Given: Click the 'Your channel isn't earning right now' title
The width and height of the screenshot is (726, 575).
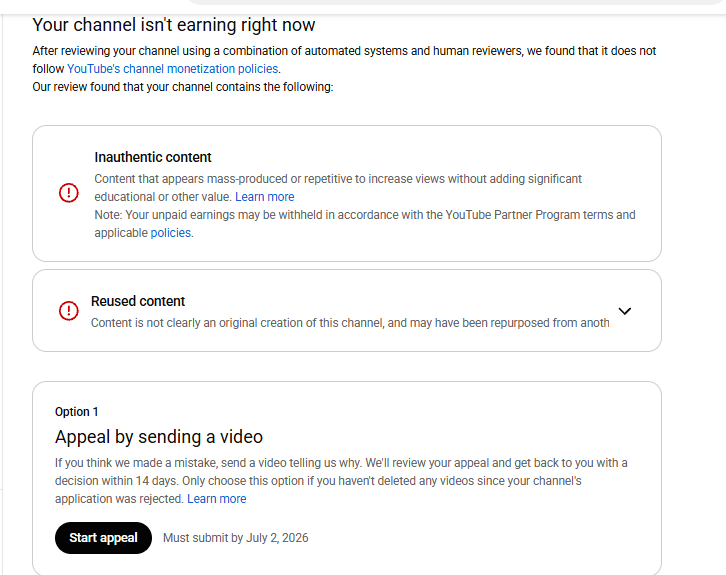Looking at the screenshot, I should [174, 25].
